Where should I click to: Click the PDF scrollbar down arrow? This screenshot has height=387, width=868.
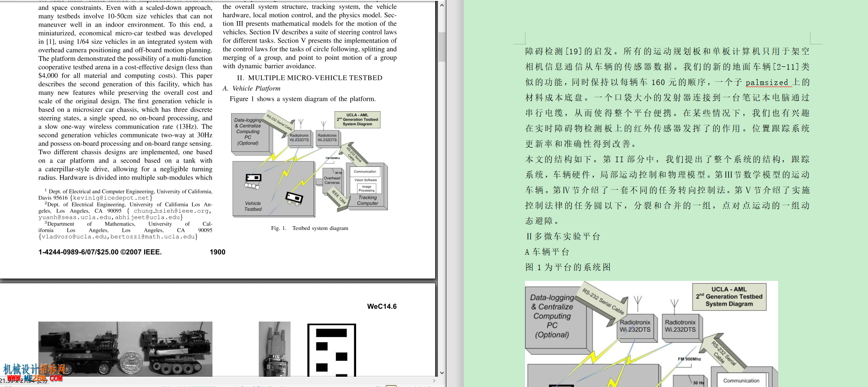pyautogui.click(x=441, y=373)
